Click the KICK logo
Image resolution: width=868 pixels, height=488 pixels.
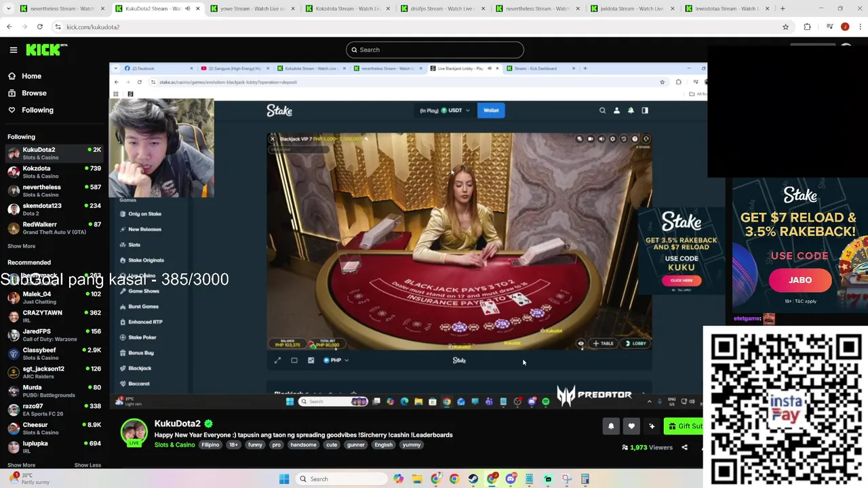46,49
